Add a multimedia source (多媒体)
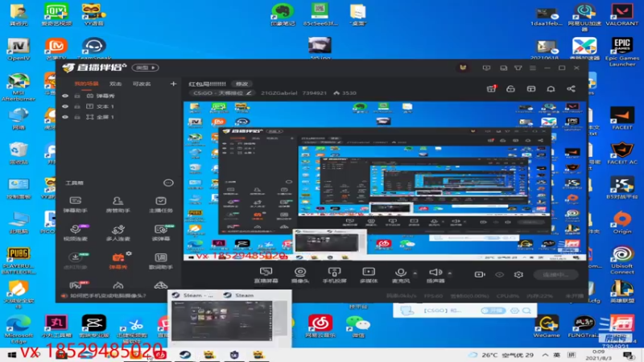 click(369, 275)
